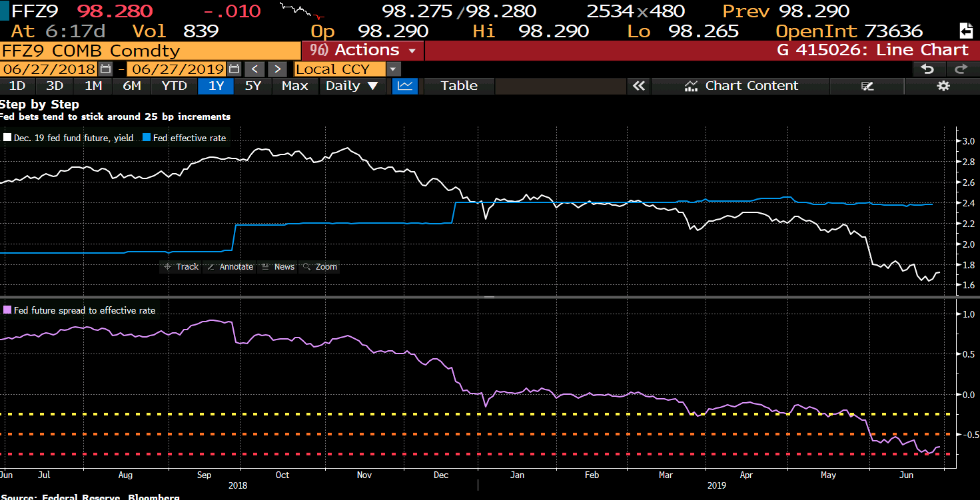Click the FFZ9 COMB Comdty security field

[x=150, y=51]
